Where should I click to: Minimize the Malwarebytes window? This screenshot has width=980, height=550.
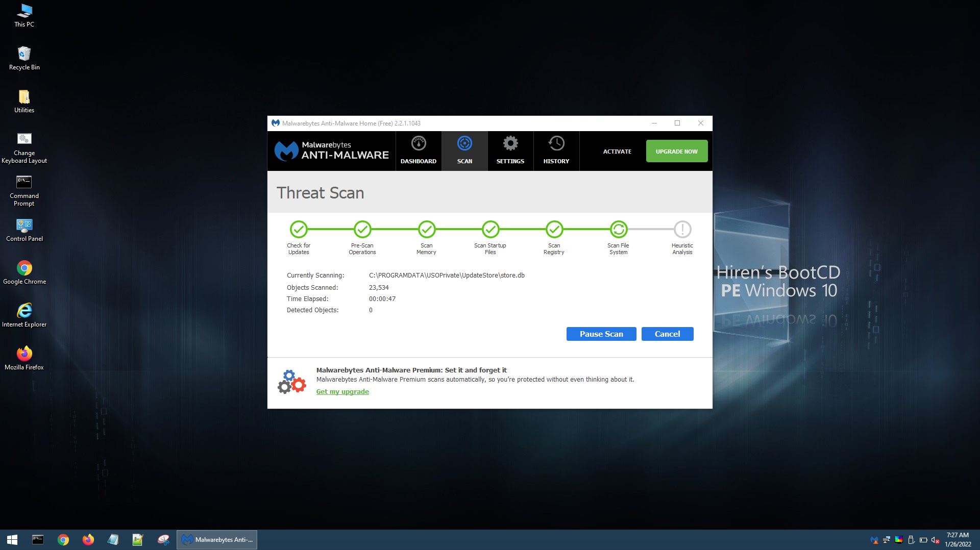(654, 123)
